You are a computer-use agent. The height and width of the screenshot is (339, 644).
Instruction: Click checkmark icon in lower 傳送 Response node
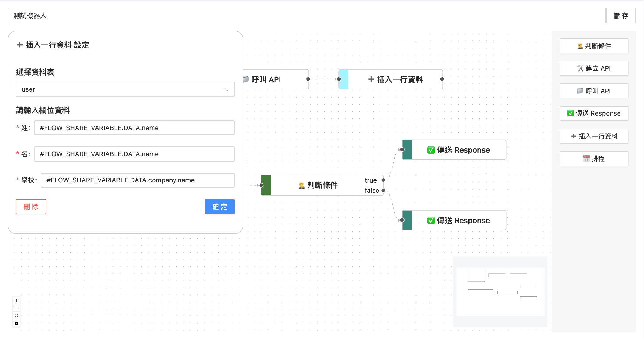431,221
